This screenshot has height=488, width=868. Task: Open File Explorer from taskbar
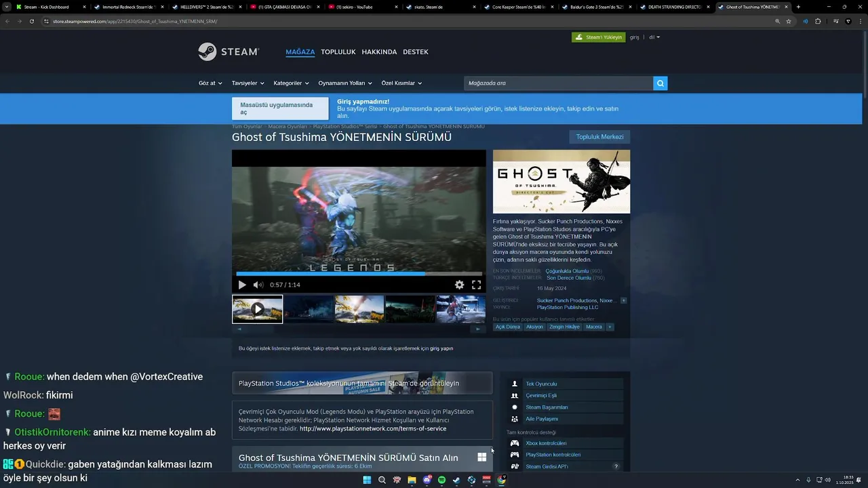pos(412,480)
